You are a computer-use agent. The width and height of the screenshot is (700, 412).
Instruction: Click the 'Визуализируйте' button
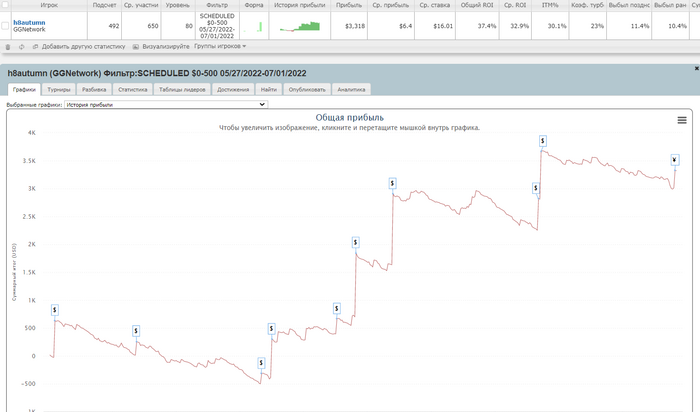coord(166,46)
